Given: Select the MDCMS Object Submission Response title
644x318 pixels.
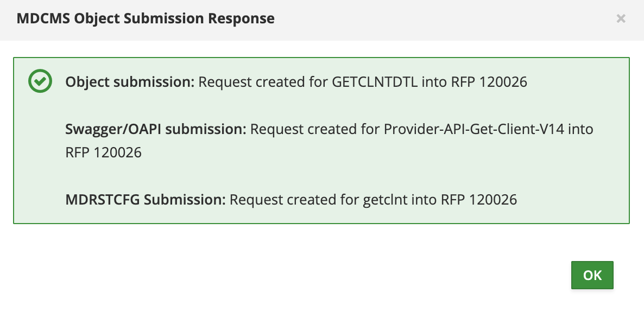Looking at the screenshot, I should point(146,18).
